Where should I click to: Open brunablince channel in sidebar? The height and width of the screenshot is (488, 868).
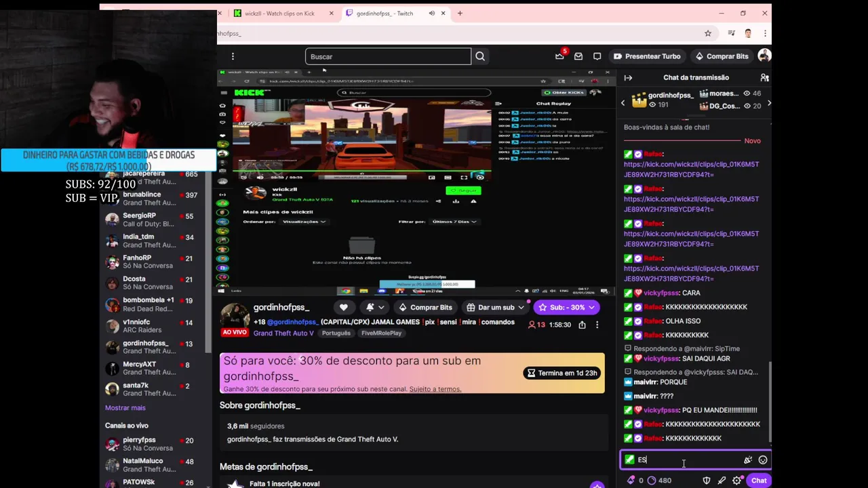point(153,199)
